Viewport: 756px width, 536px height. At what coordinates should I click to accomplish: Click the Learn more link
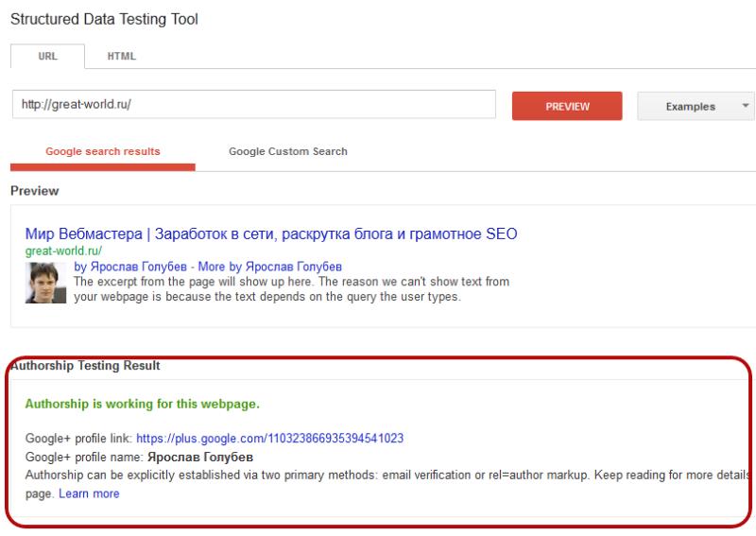point(89,493)
